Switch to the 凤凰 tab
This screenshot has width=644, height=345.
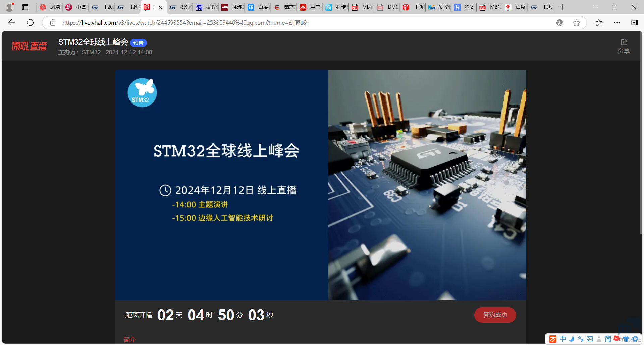50,7
